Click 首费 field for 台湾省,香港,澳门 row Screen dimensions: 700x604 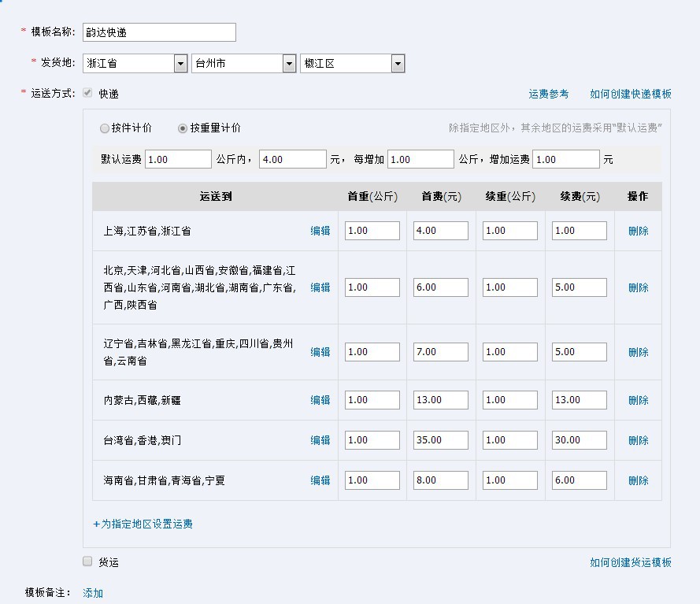click(440, 440)
